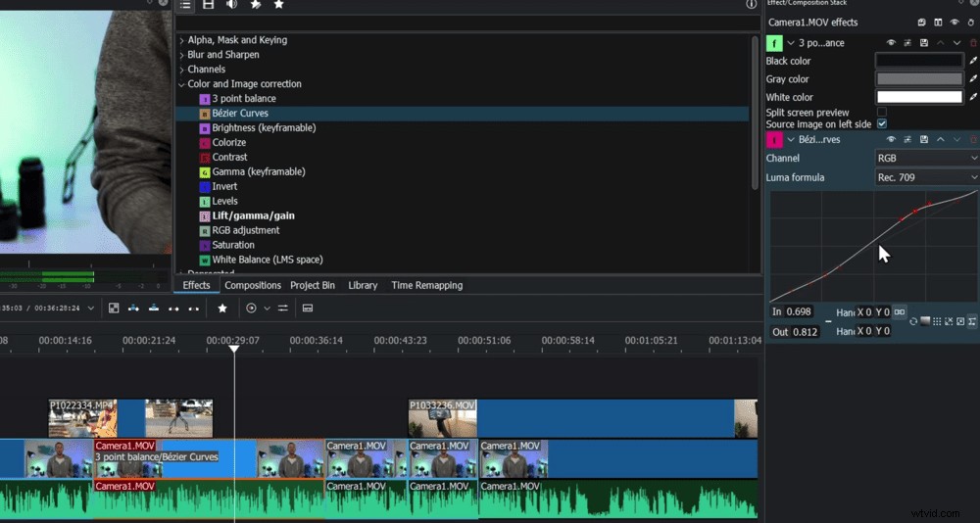Delete the Bézier Curves effect
Viewport: 980px width, 523px height.
coord(973,139)
